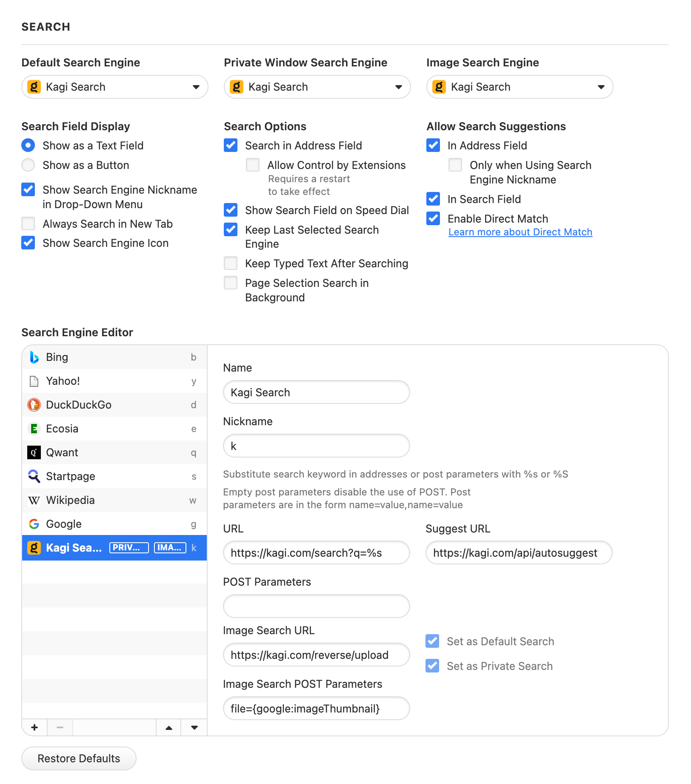Open Learn more about Direct Match link
This screenshot has height=784, width=691.
(520, 232)
